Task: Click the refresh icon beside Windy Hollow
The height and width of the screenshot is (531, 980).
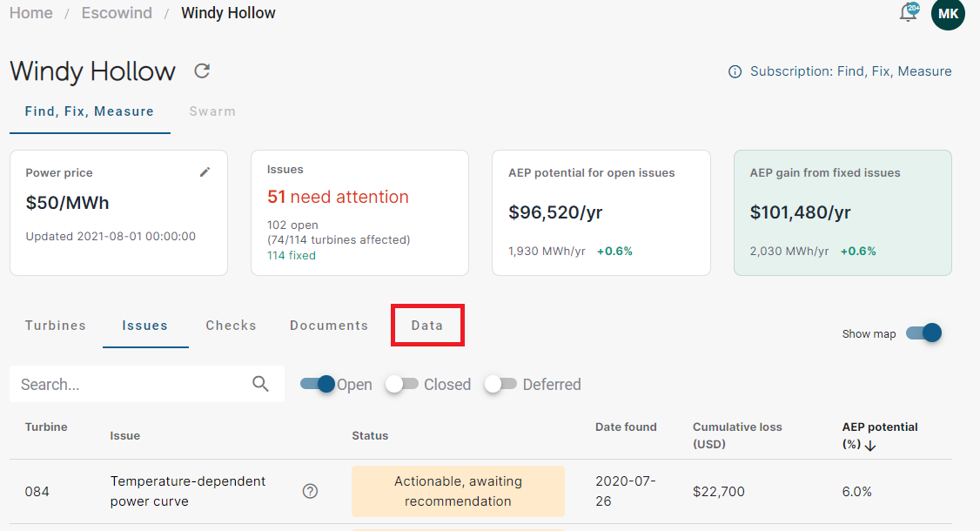Action: 202,71
